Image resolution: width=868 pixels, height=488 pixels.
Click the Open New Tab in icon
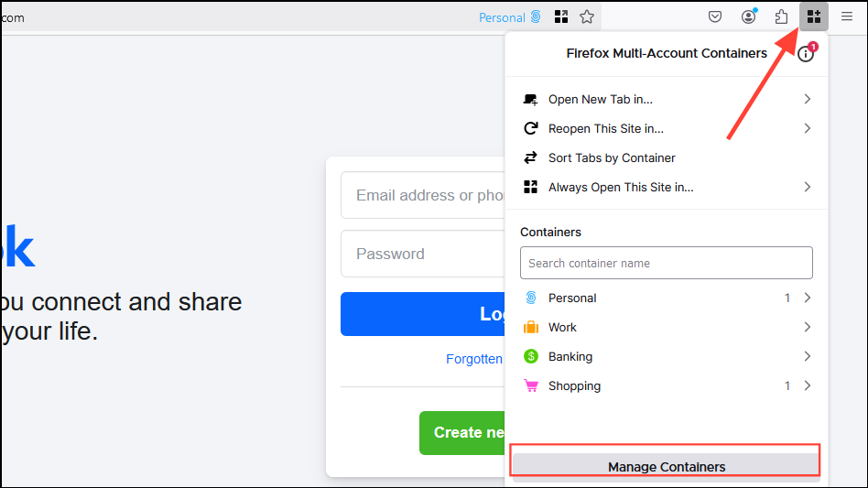pyautogui.click(x=530, y=100)
